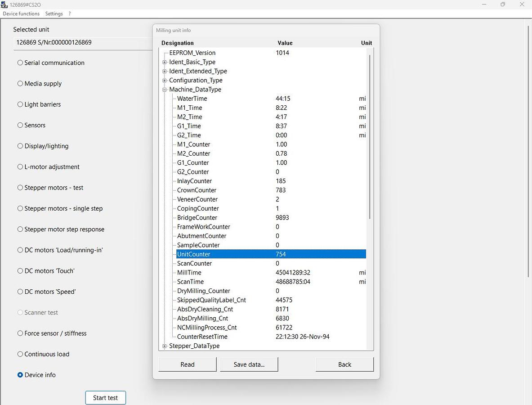Viewport: 532px width, 405px height.
Task: Select Force sensor / stiffness option
Action: coord(20,333)
